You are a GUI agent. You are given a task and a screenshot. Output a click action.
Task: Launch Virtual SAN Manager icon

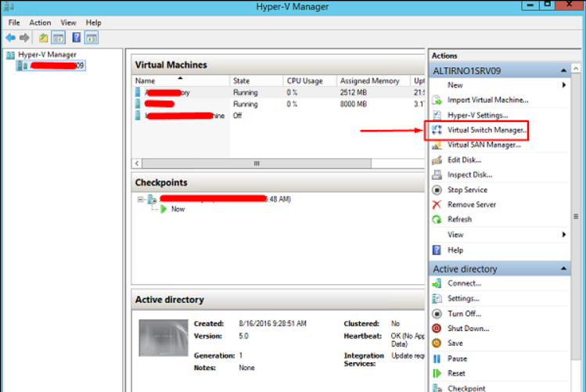[x=437, y=145]
